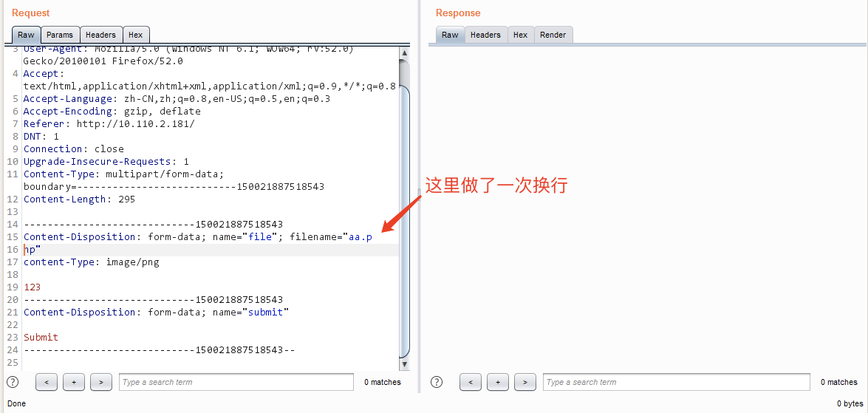The height and width of the screenshot is (413, 868).
Task: Click the final boundary line ending with --
Action: coord(160,350)
